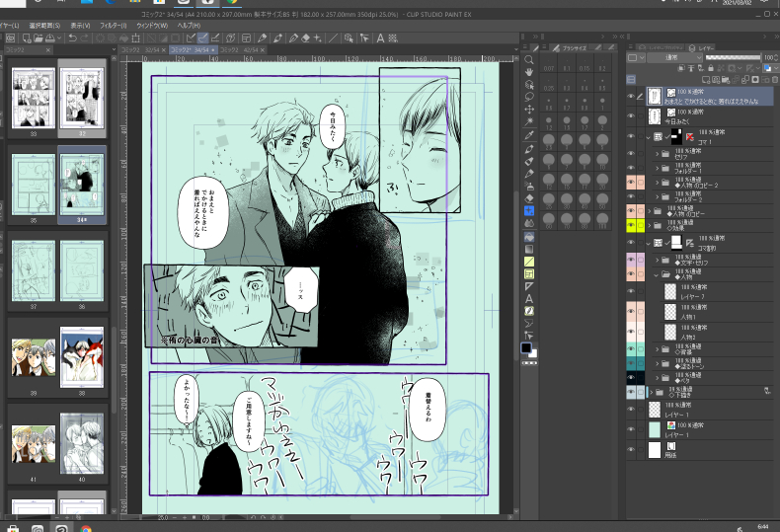This screenshot has width=780, height=532.
Task: Select the Operation object tool
Action: (x=529, y=85)
